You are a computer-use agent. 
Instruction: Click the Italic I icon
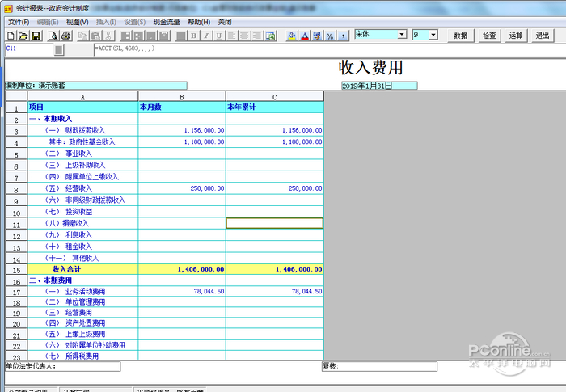(206, 36)
